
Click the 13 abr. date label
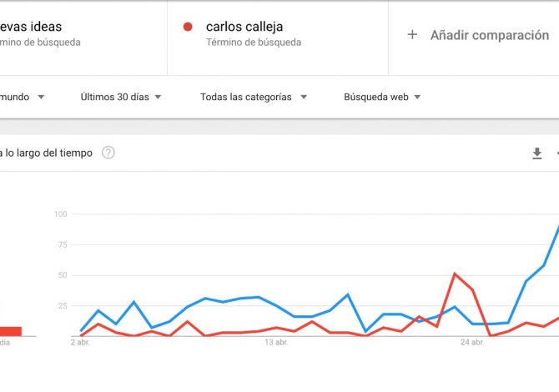[276, 343]
